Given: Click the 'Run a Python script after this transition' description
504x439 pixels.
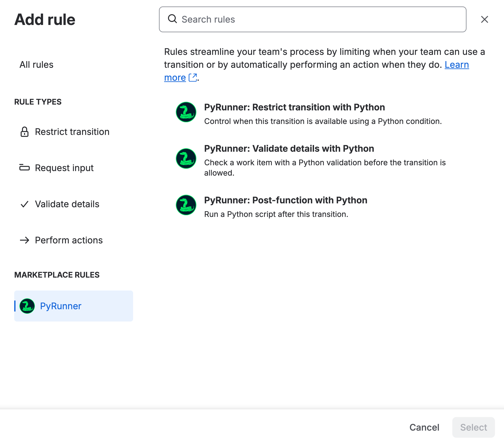Looking at the screenshot, I should [x=276, y=214].
